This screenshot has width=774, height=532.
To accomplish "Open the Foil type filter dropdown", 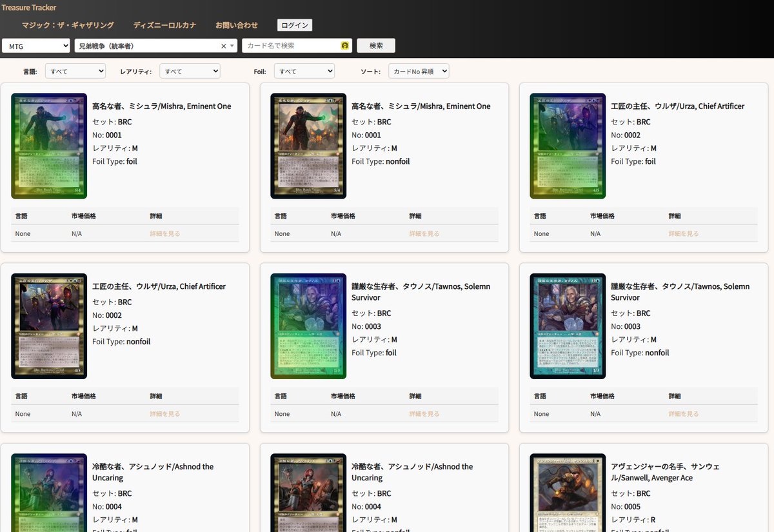I will coord(304,72).
